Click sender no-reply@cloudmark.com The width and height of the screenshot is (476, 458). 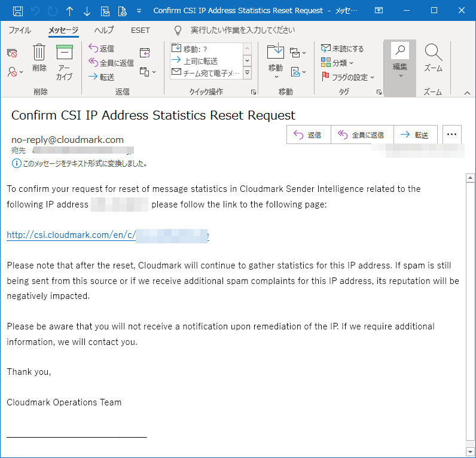coord(68,139)
